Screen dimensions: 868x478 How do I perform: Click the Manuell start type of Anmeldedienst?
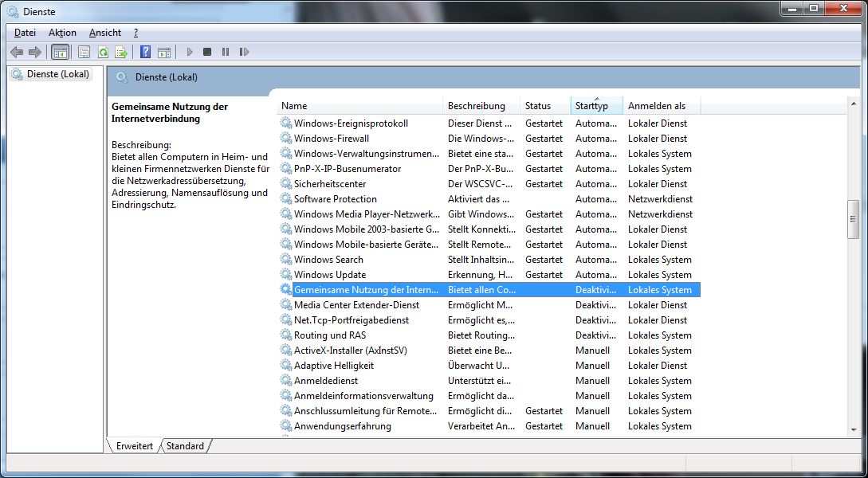593,381
